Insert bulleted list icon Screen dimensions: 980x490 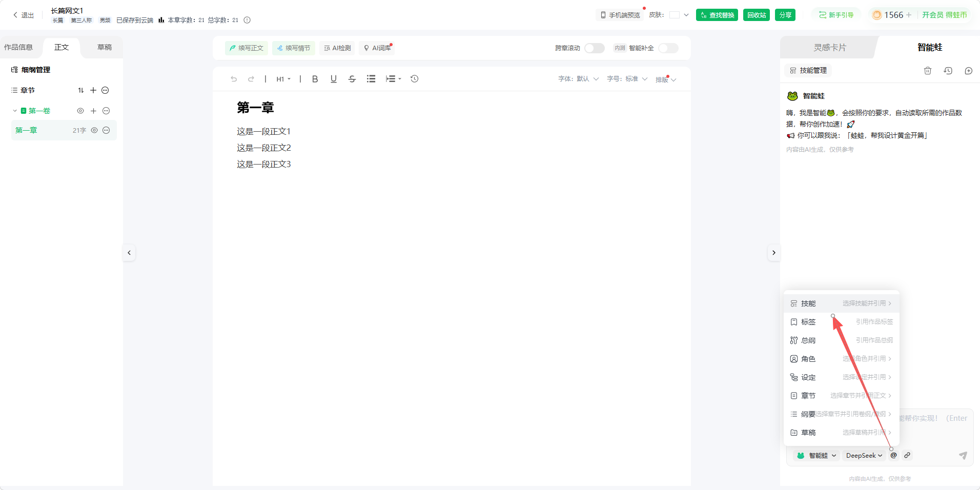point(371,79)
